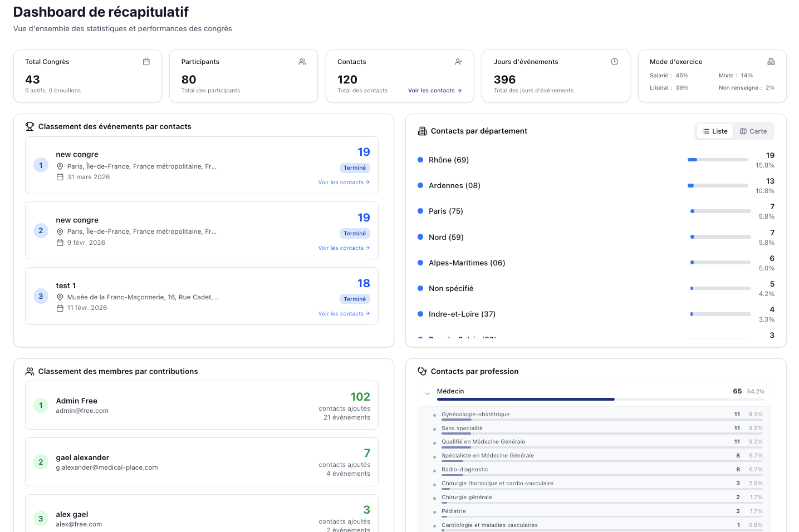Open Voir les contacts for test 1 event
Image resolution: width=799 pixels, height=532 pixels.
coord(344,314)
